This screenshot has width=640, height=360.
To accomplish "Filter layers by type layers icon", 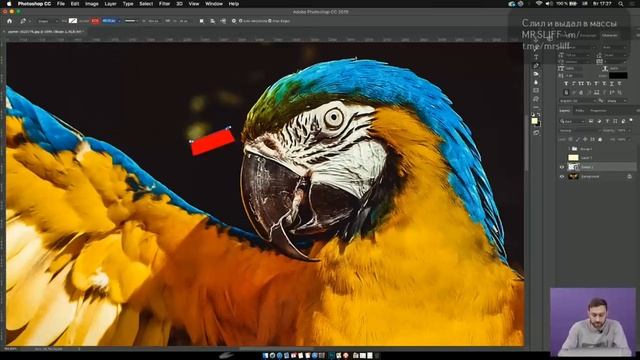I will (607, 121).
